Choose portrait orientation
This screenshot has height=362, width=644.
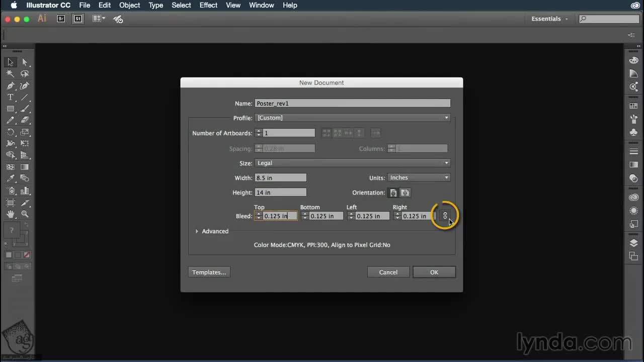pyautogui.click(x=393, y=193)
